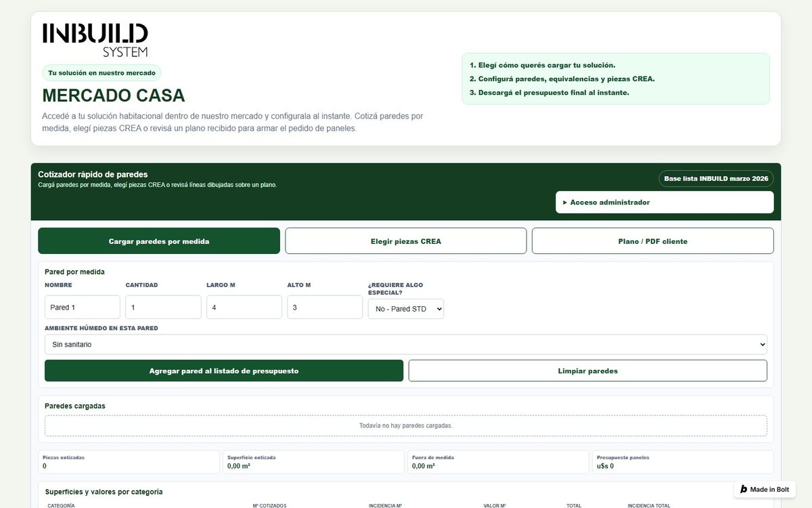The width and height of the screenshot is (812, 508).
Task: Click the Tu solución en nuestro mercado badge
Action: (101, 73)
